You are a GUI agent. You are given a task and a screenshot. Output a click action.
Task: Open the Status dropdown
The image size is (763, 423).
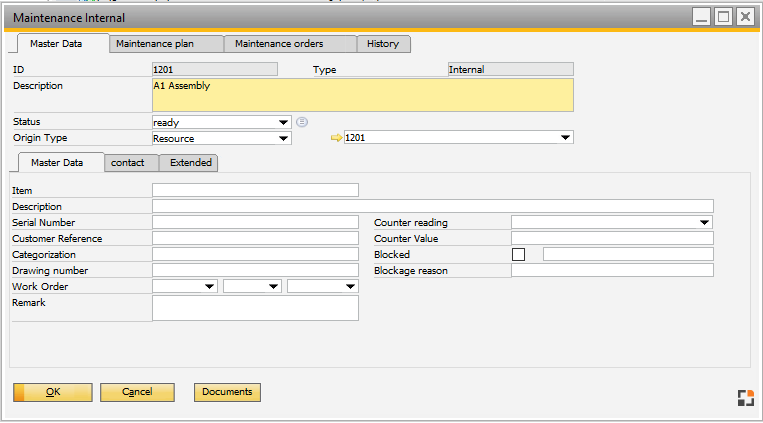(284, 123)
